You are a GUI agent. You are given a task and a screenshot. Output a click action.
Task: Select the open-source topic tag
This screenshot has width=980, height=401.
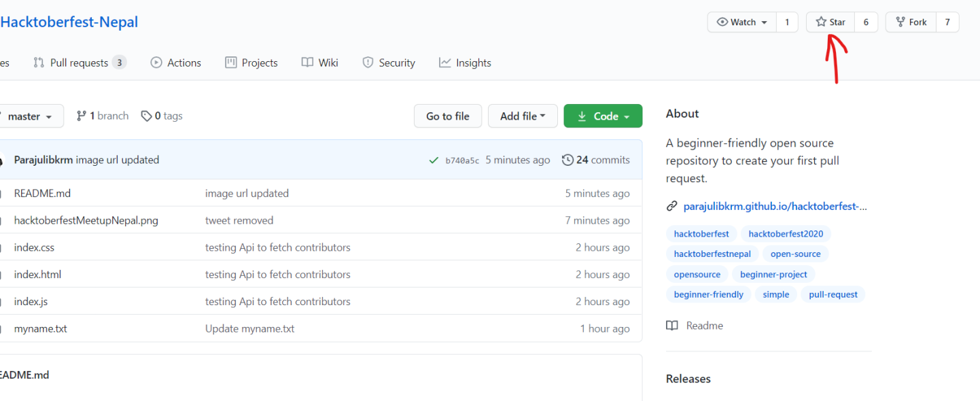796,254
